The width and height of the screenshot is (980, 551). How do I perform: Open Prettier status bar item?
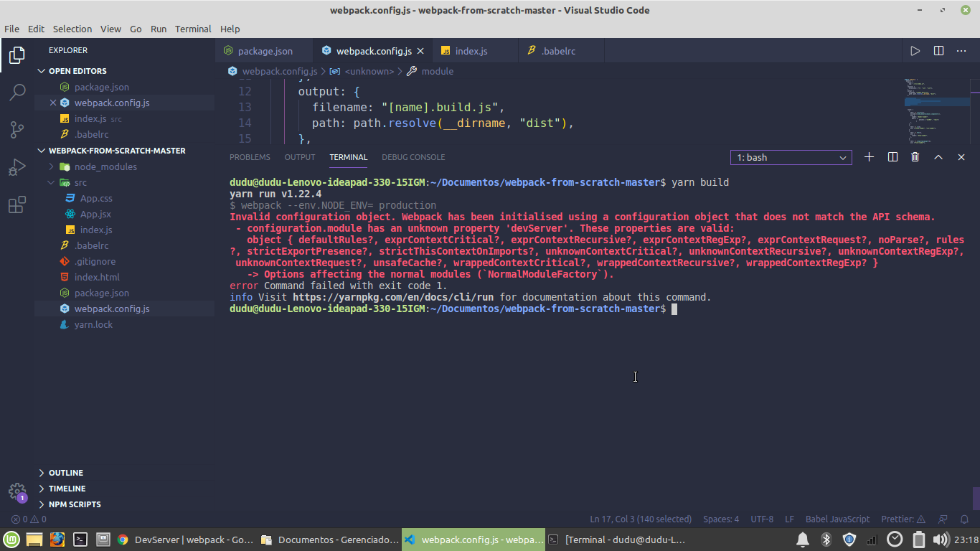[x=904, y=519]
